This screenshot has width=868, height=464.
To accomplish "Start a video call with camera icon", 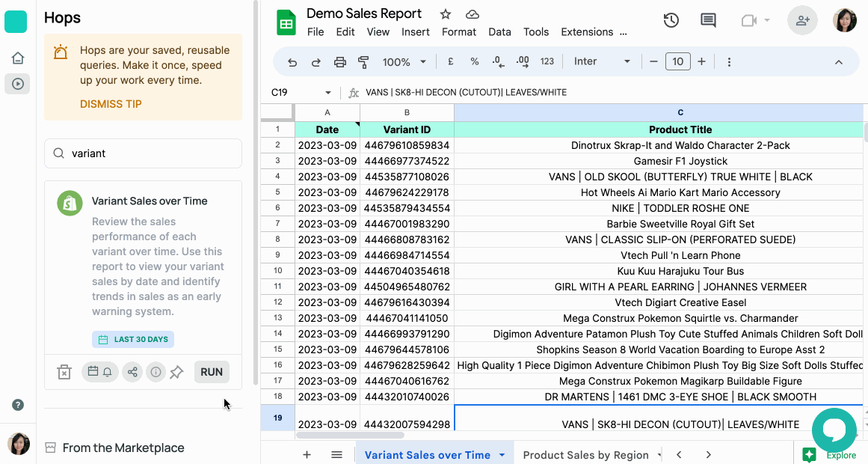I will click(749, 20).
